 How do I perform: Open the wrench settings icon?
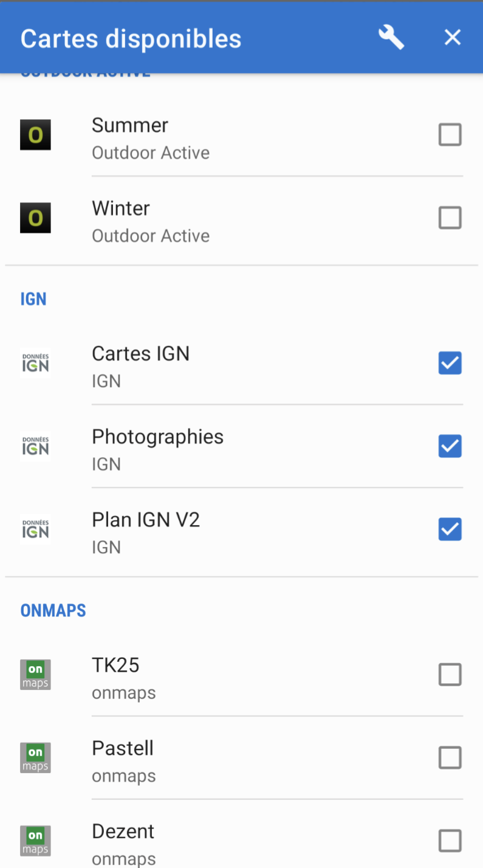point(391,38)
